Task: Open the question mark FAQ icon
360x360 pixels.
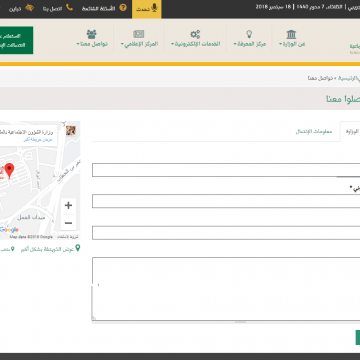Action: (x=123, y=8)
